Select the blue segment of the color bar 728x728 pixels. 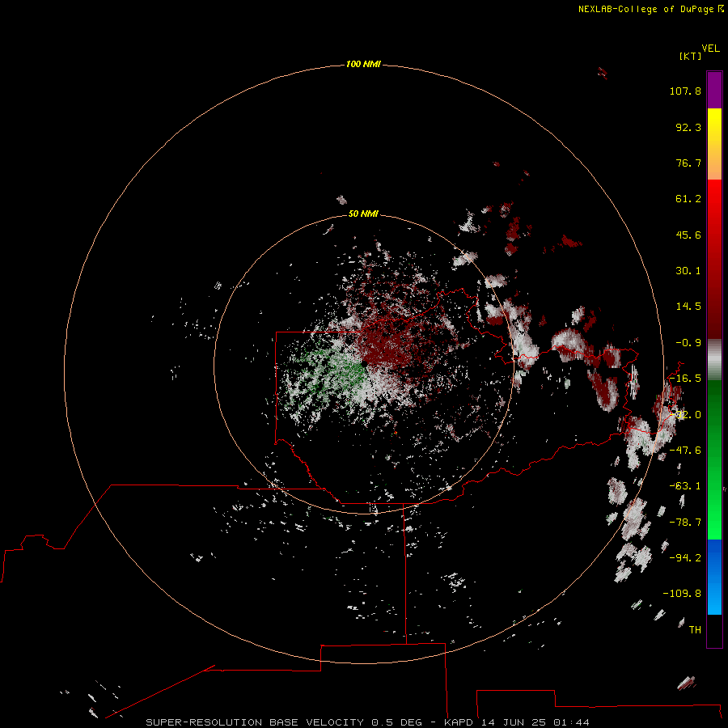pyautogui.click(x=714, y=577)
